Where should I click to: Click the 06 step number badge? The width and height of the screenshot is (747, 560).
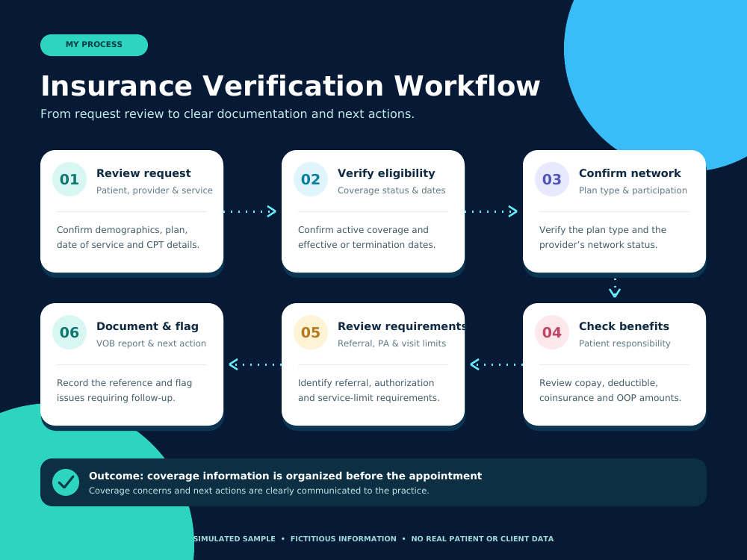coord(69,332)
